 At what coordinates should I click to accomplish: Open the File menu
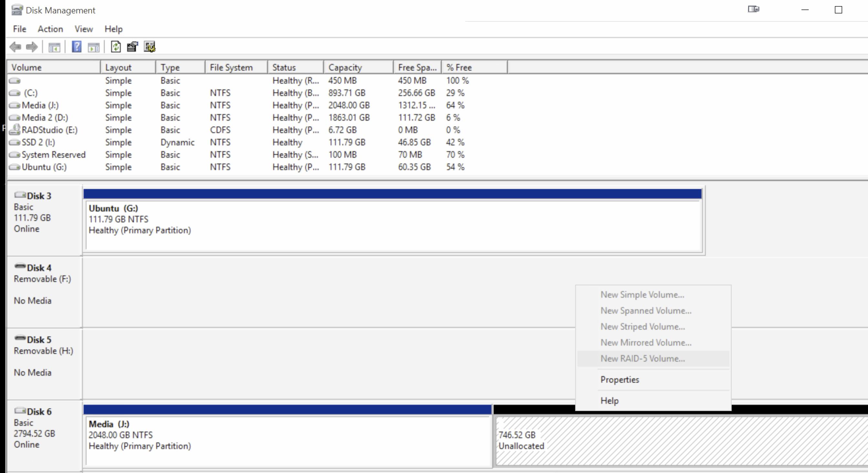[19, 29]
